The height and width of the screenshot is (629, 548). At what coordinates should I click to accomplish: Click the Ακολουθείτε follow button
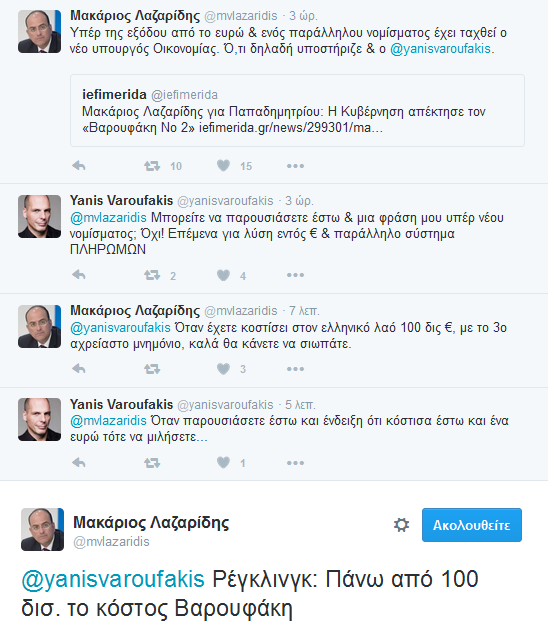[472, 525]
